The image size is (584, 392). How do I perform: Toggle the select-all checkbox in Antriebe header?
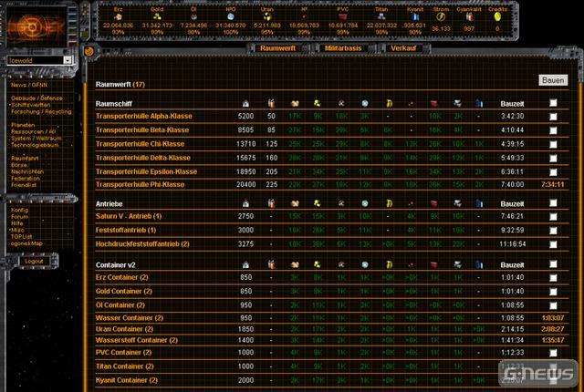click(554, 202)
